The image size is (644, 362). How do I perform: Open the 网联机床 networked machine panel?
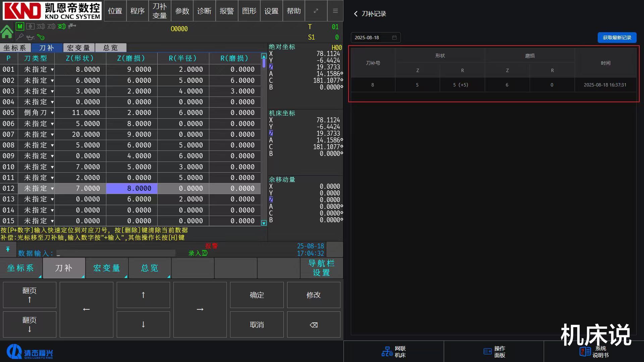pyautogui.click(x=393, y=352)
